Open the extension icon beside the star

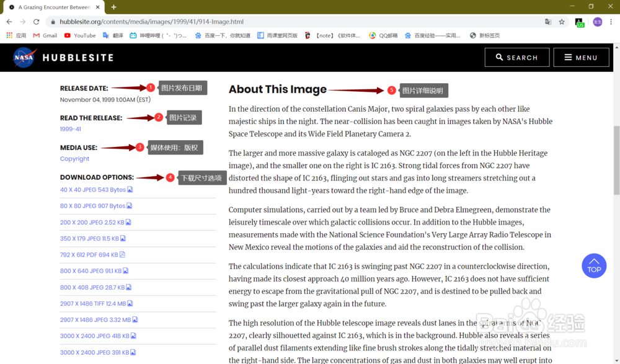coord(579,22)
